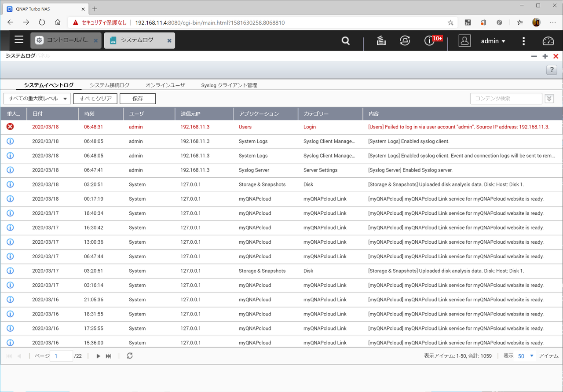Viewport: 563px width, 392px height.
Task: Click the Server Settings category cell
Action: point(321,170)
